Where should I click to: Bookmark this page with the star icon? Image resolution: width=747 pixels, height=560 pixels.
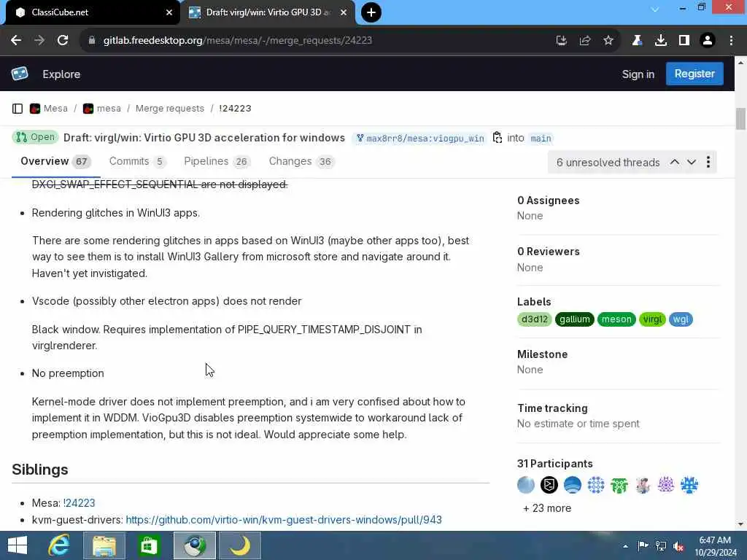pos(608,41)
